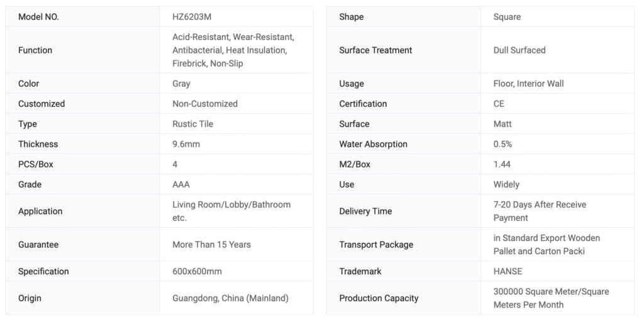Select the Square shape value
The height and width of the screenshot is (322, 644).
click(507, 17)
